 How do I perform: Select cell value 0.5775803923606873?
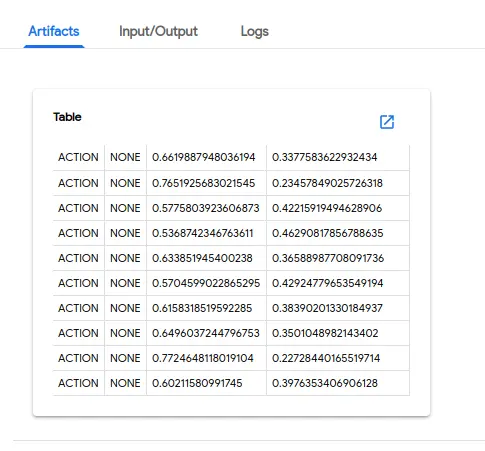tap(206, 208)
